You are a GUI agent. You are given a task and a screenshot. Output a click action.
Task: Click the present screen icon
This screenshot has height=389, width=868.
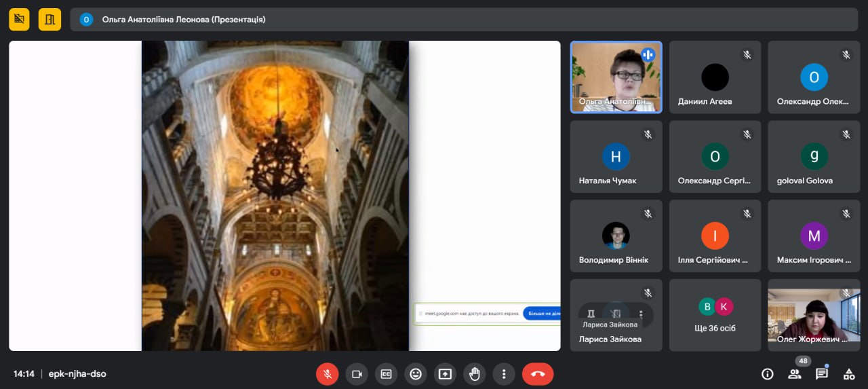445,374
